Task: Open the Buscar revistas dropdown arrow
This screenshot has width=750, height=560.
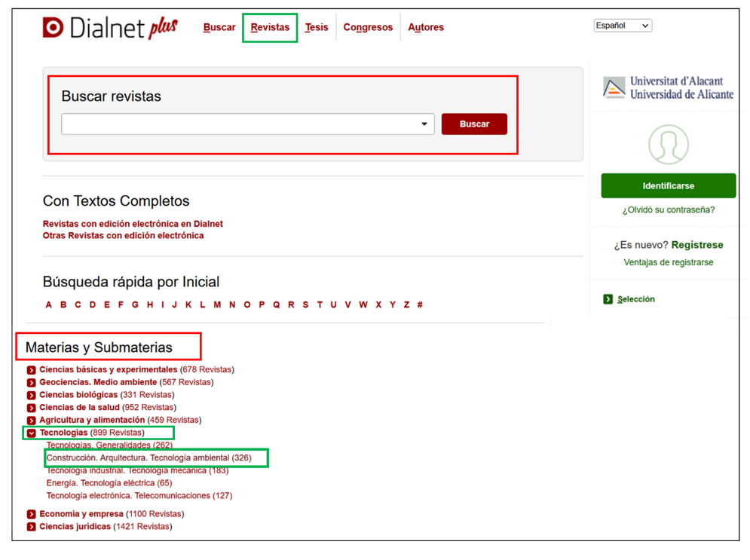Action: [424, 124]
